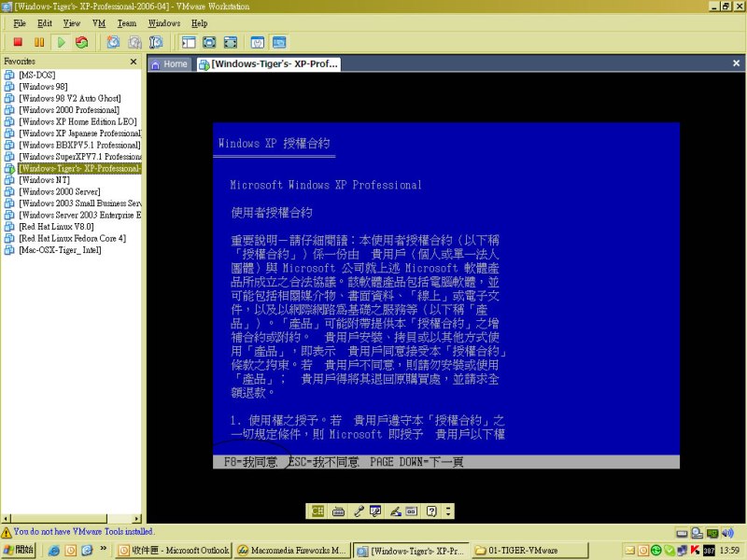The width and height of the screenshot is (747, 560).
Task: Click the green Power On play button
Action: point(61,42)
